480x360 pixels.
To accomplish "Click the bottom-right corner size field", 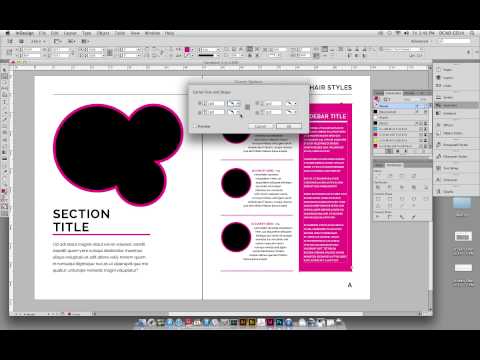I will point(273,113).
